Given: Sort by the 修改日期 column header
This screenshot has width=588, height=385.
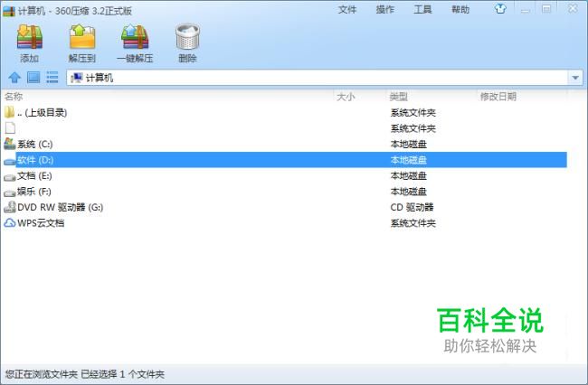Looking at the screenshot, I should tap(498, 97).
